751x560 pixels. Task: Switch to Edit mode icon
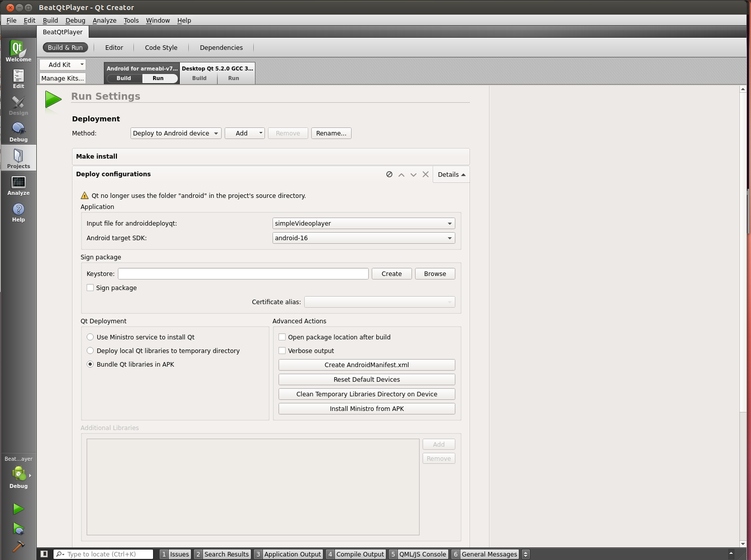pos(18,79)
